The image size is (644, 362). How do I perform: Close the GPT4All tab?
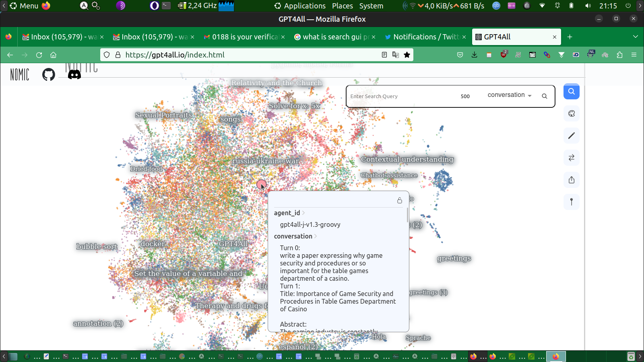[555, 37]
